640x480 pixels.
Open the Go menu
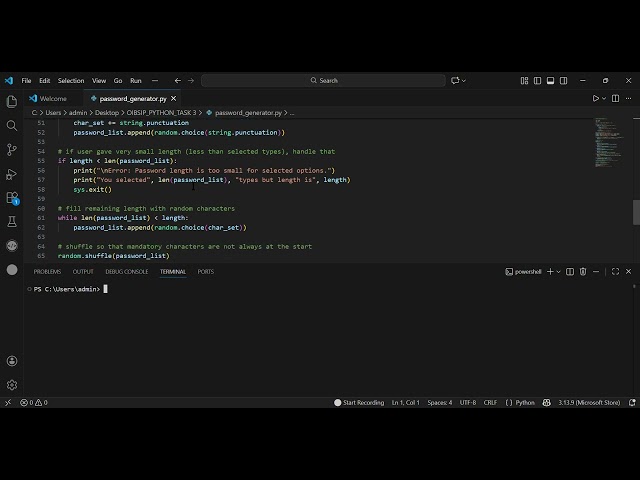point(118,80)
